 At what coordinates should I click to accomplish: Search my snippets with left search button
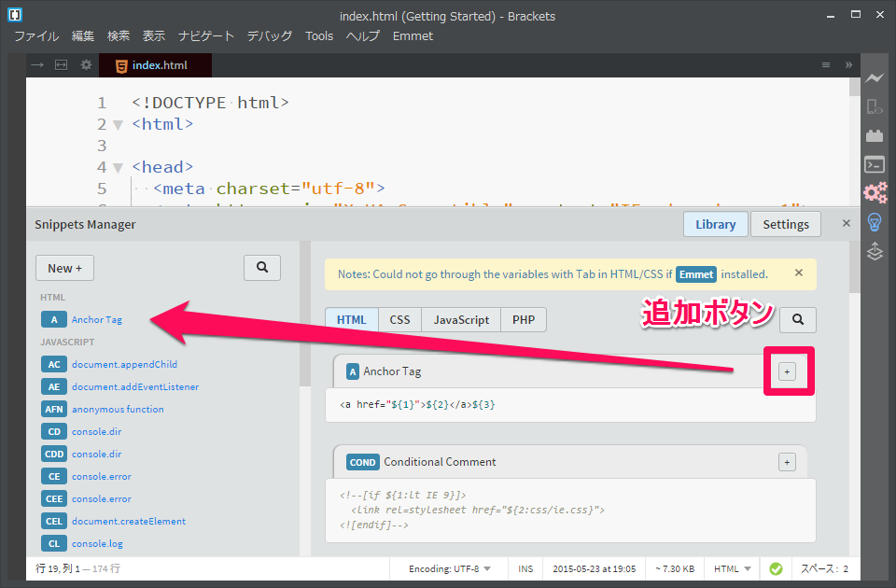click(262, 268)
